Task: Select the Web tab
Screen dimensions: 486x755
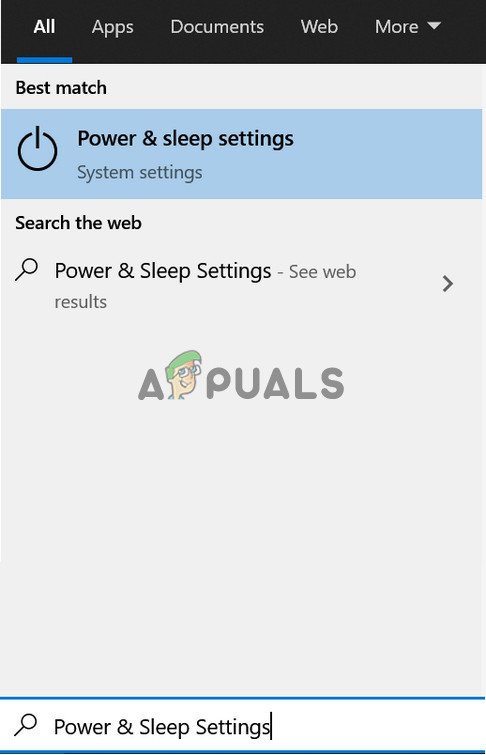Action: pos(319,27)
